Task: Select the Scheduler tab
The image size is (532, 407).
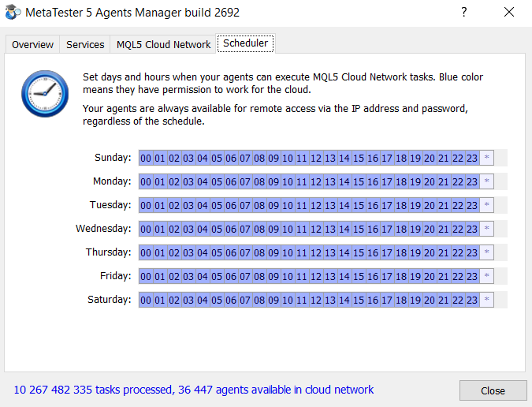Action: 246,43
